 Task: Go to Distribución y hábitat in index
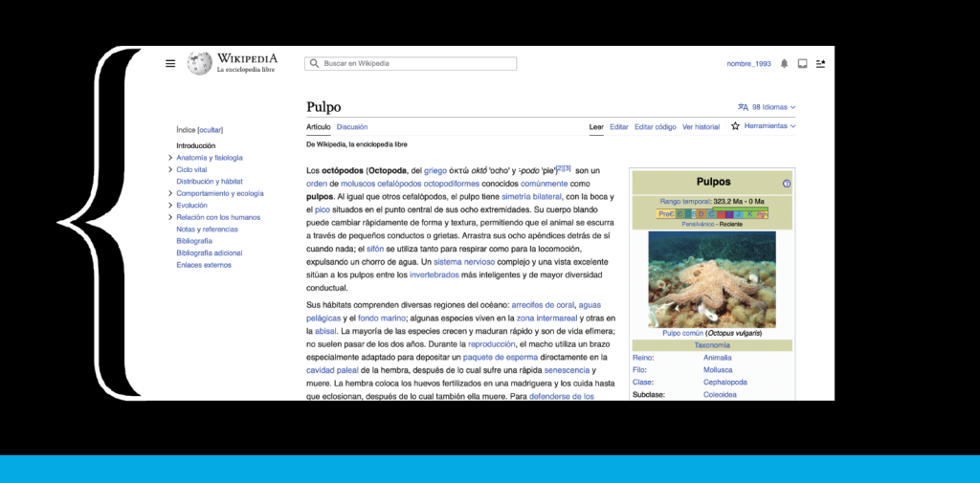210,182
